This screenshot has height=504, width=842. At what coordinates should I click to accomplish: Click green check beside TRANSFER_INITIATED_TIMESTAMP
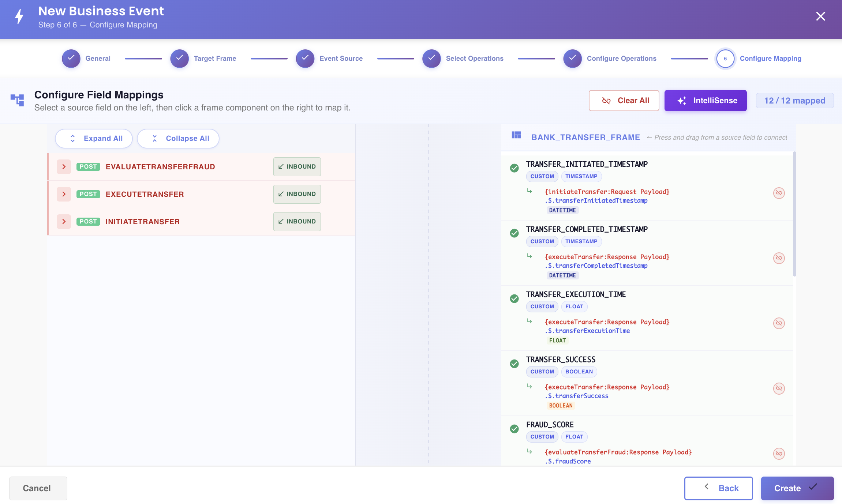click(514, 168)
